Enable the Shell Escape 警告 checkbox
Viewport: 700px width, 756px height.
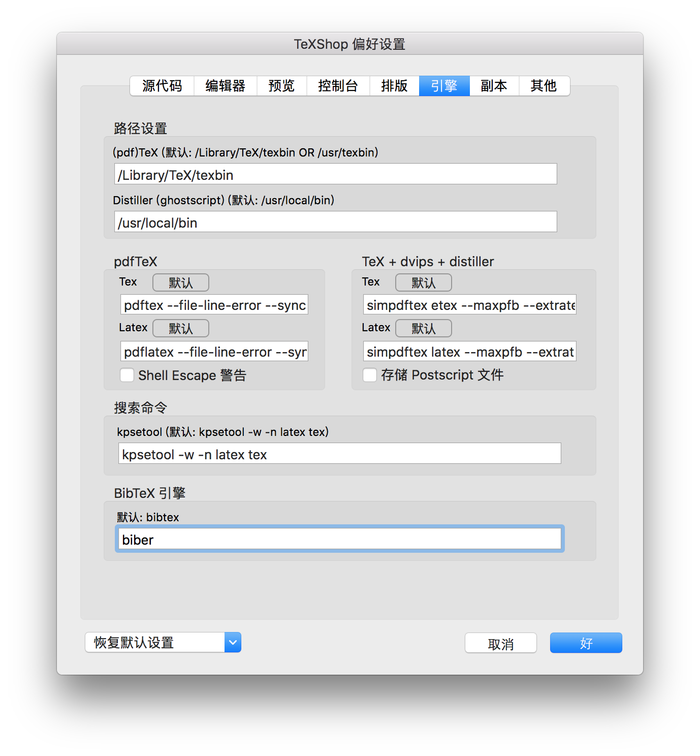coord(127,375)
